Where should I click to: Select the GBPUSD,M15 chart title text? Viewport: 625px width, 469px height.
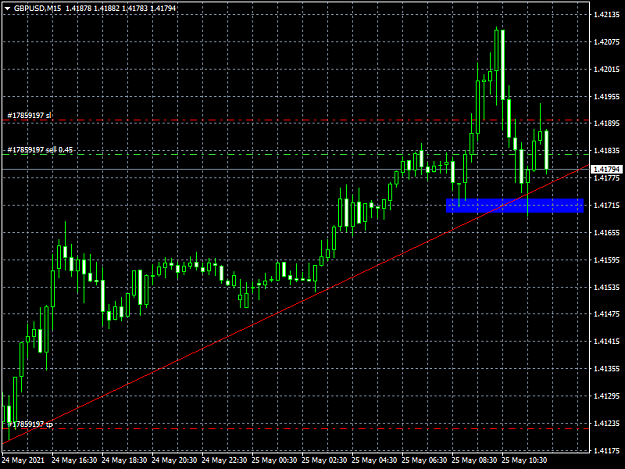37,8
